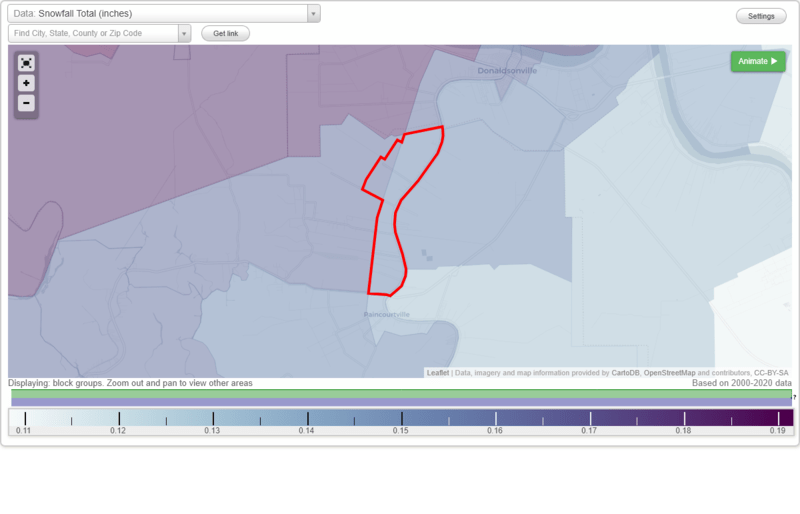The height and width of the screenshot is (514, 800).
Task: Click the 0.13 label on legend
Action: click(212, 430)
